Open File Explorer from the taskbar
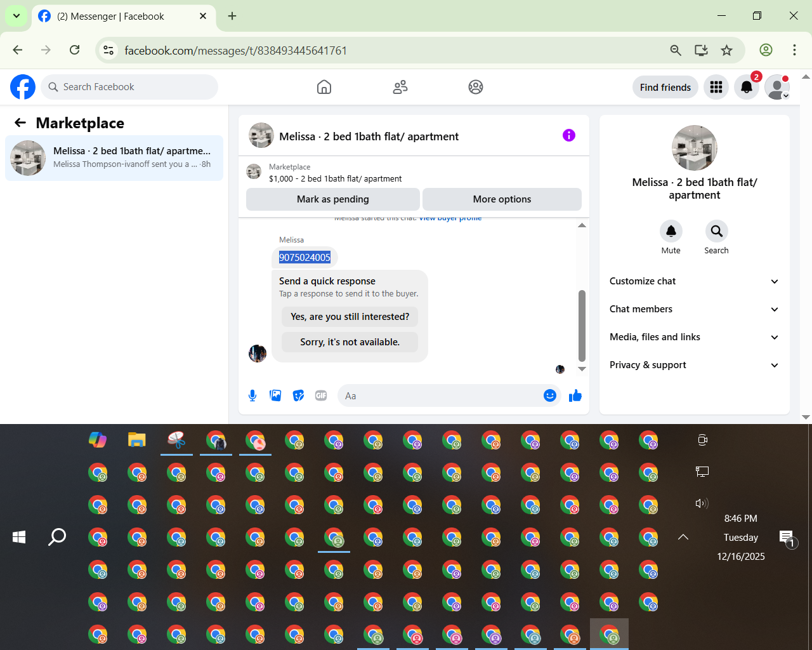Screen dimensions: 812x650 (137, 440)
